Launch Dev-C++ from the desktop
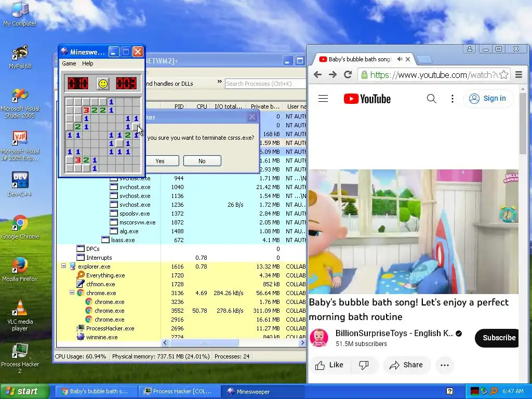532x399 pixels. point(20,184)
